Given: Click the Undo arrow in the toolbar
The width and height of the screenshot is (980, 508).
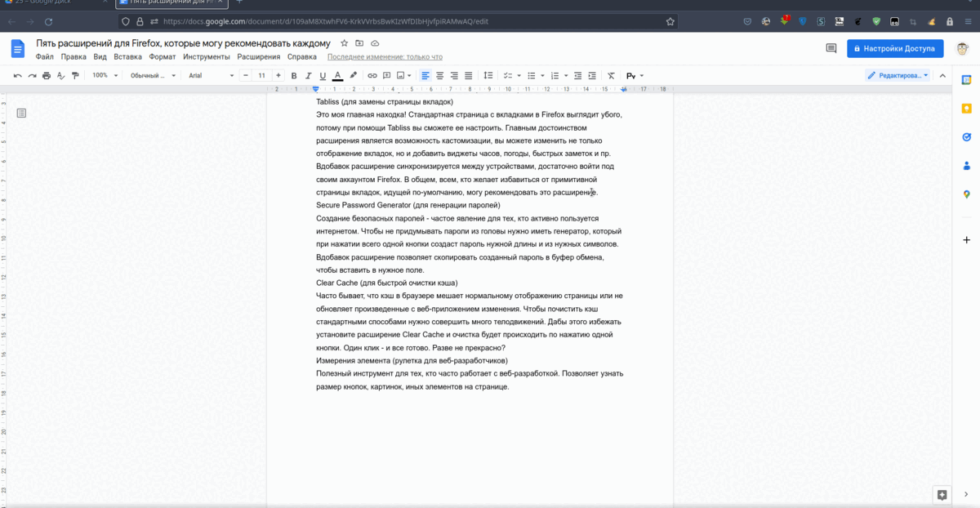Looking at the screenshot, I should (x=17, y=75).
